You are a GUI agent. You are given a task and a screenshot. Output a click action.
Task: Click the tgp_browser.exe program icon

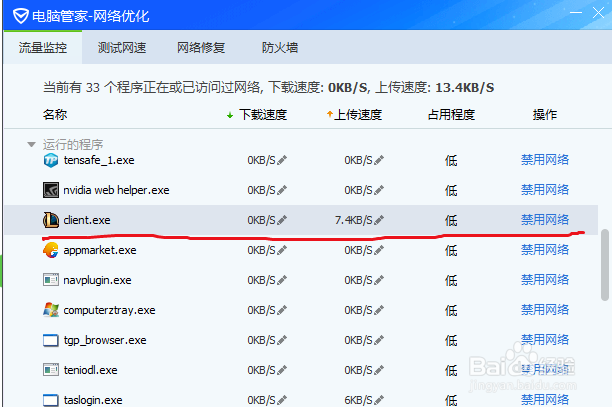tap(51, 340)
